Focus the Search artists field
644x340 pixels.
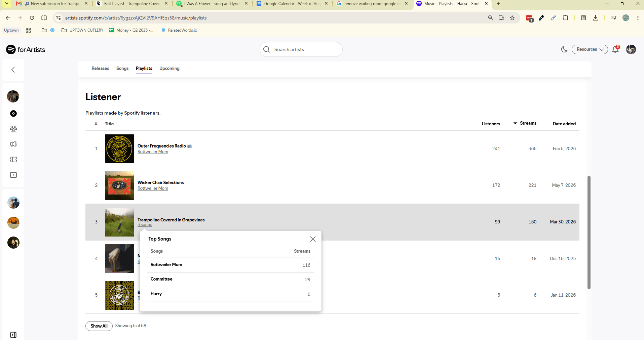coord(301,49)
